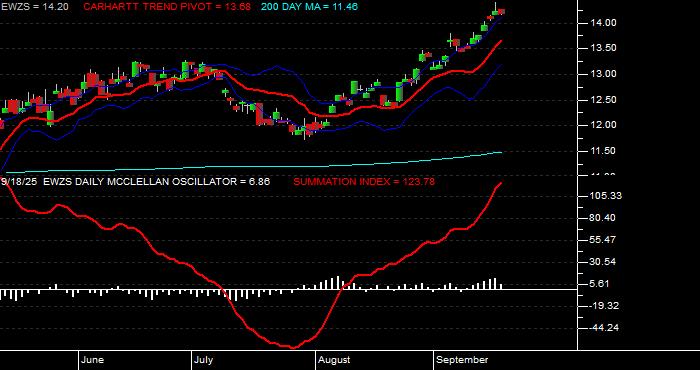Click the SUMMATION INDEX = 123.78 label
Image resolution: width=700 pixels, height=370 pixels.
[x=364, y=182]
